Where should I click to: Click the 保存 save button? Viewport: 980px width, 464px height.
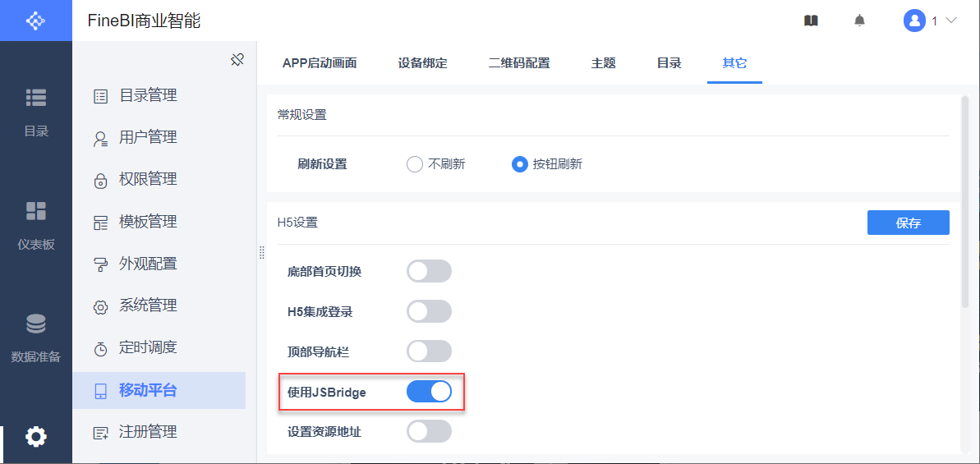point(908,223)
